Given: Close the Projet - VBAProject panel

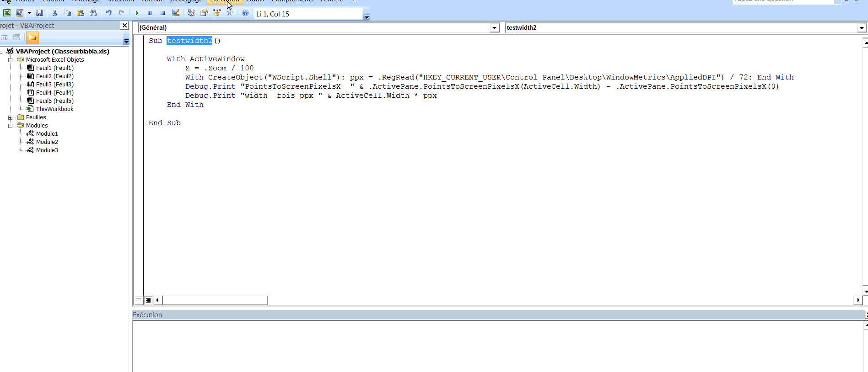Looking at the screenshot, I should 124,26.
